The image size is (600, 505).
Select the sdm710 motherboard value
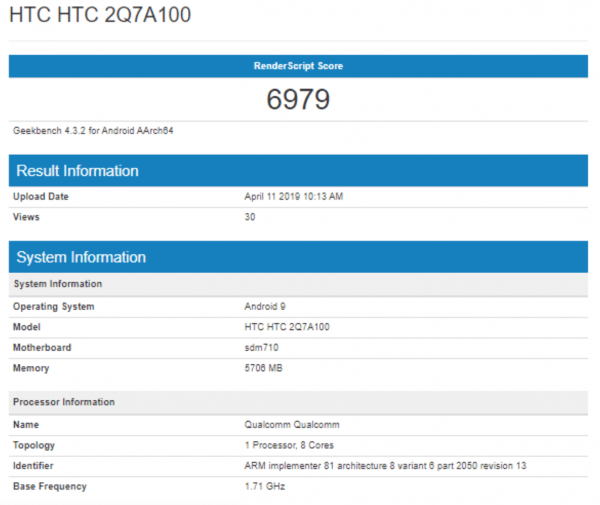coord(261,348)
